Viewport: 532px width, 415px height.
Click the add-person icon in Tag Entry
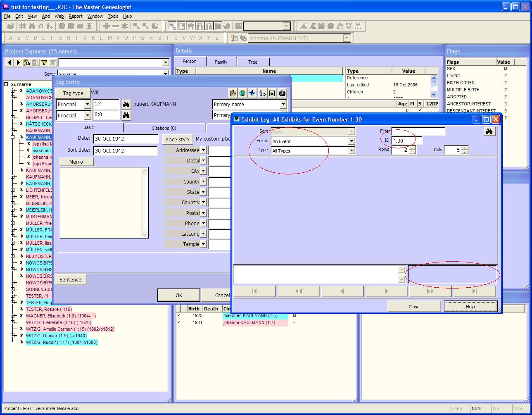[262, 93]
